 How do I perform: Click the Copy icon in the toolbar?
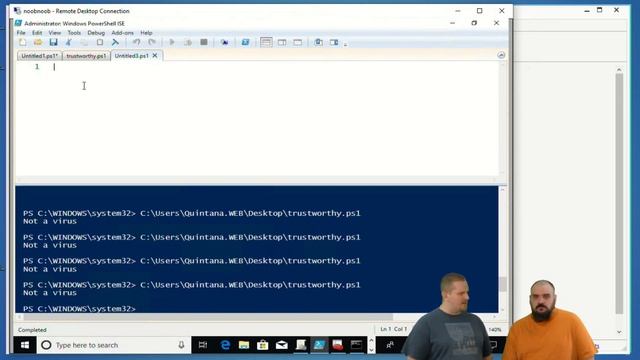84,42
